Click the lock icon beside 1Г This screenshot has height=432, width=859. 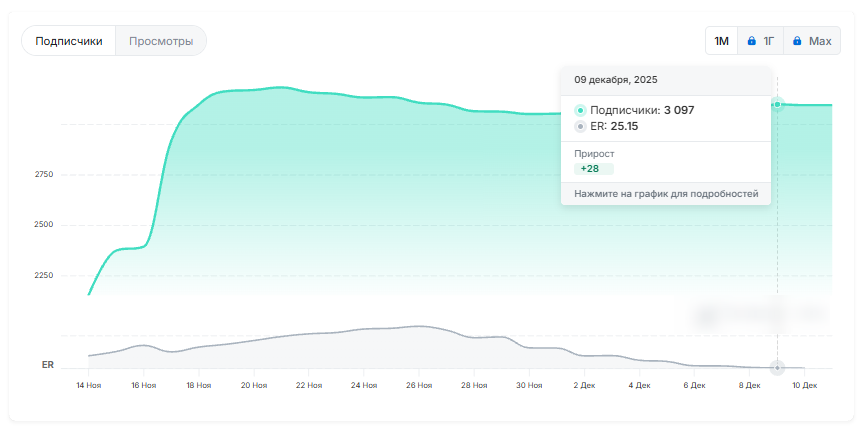point(752,41)
